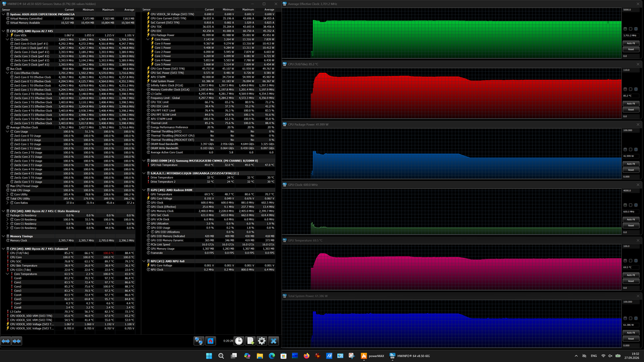Click green color swatch on Effective Clock graph
This screenshot has width=644, height=362.
click(625, 29)
